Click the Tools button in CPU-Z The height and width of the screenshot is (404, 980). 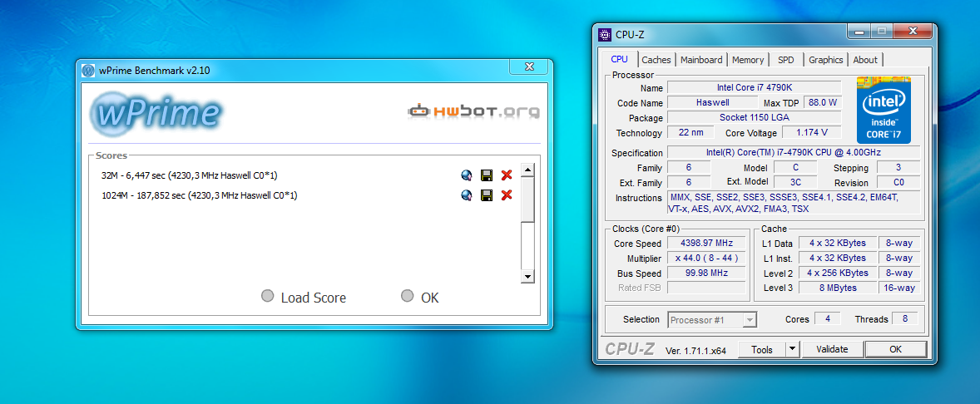762,349
